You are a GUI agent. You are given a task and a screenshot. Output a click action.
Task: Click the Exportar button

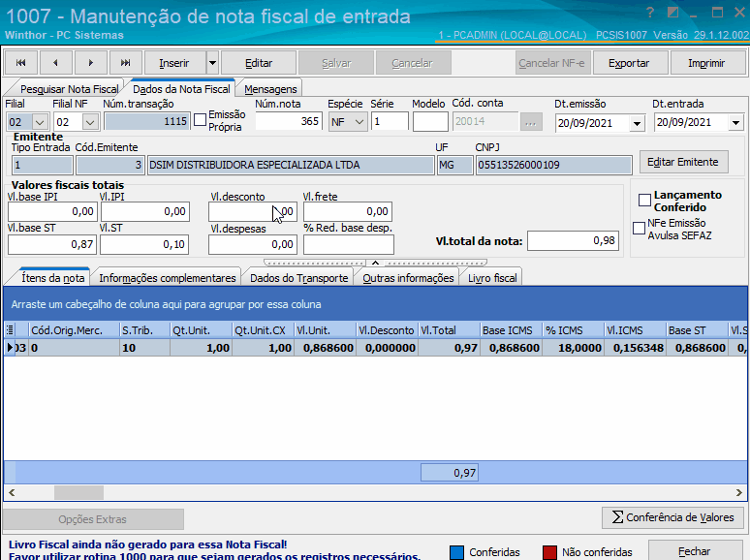point(629,63)
